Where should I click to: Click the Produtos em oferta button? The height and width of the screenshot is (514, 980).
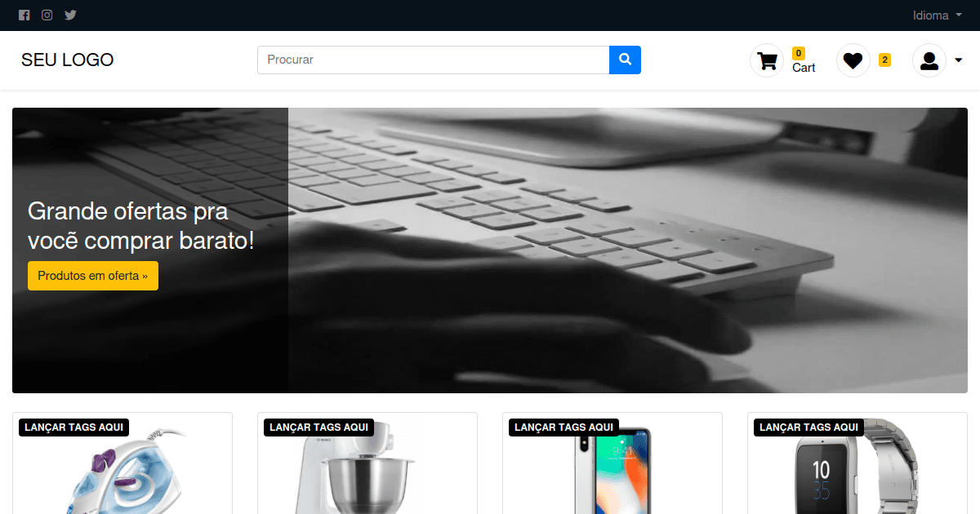point(93,276)
